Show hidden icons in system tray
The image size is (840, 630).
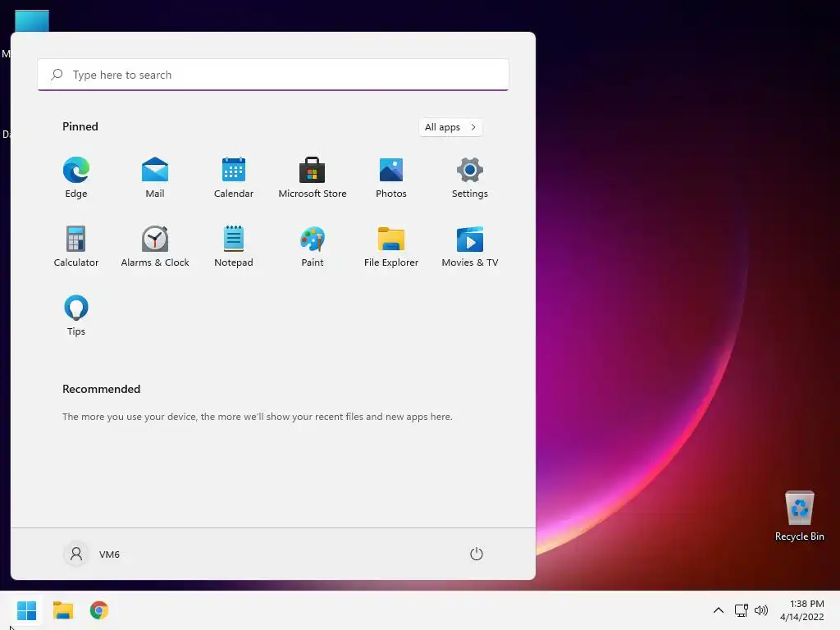(x=719, y=610)
